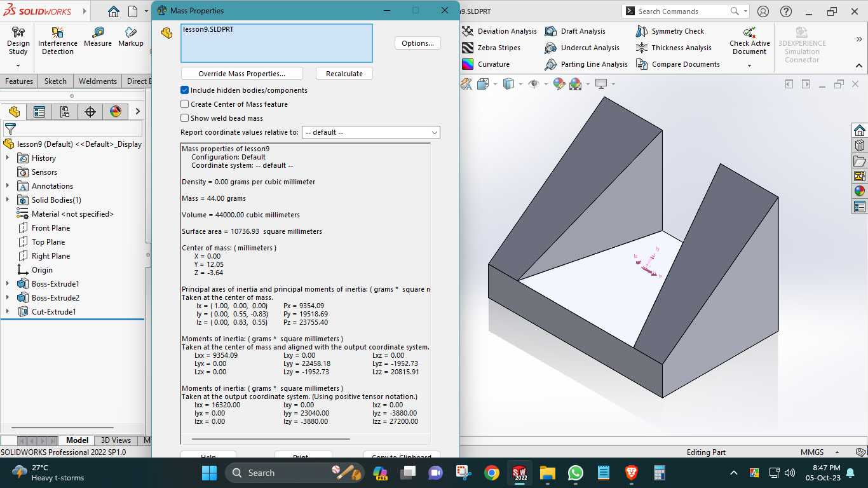Open DimXpertManager tab icon

[90, 112]
